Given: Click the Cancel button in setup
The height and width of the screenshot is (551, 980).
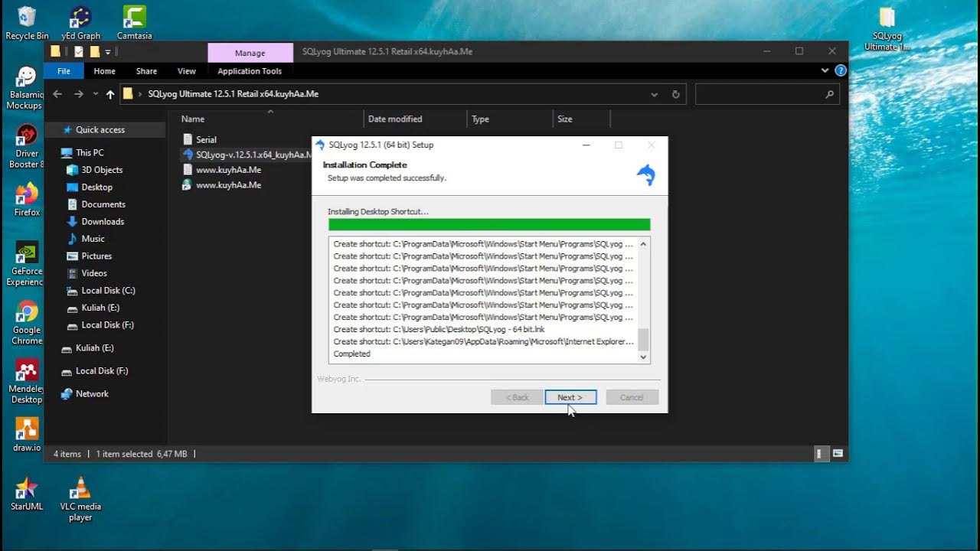Looking at the screenshot, I should point(632,397).
